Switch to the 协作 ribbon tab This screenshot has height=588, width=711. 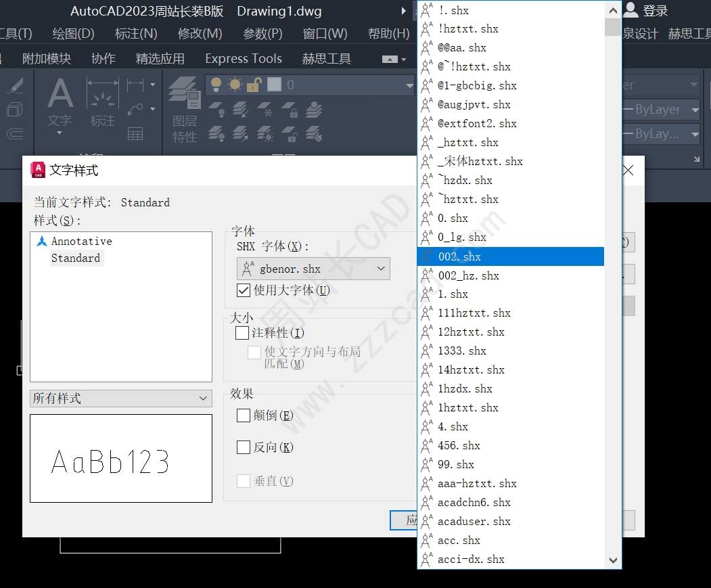click(x=104, y=58)
